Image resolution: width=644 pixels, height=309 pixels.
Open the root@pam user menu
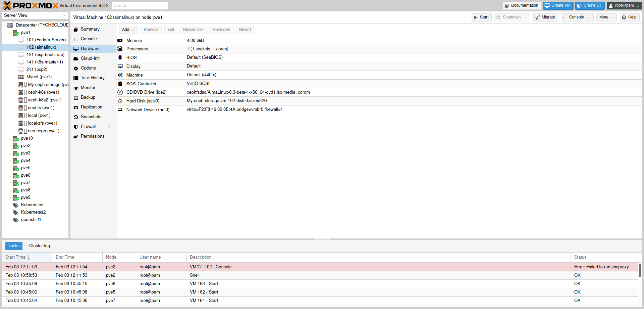624,5
